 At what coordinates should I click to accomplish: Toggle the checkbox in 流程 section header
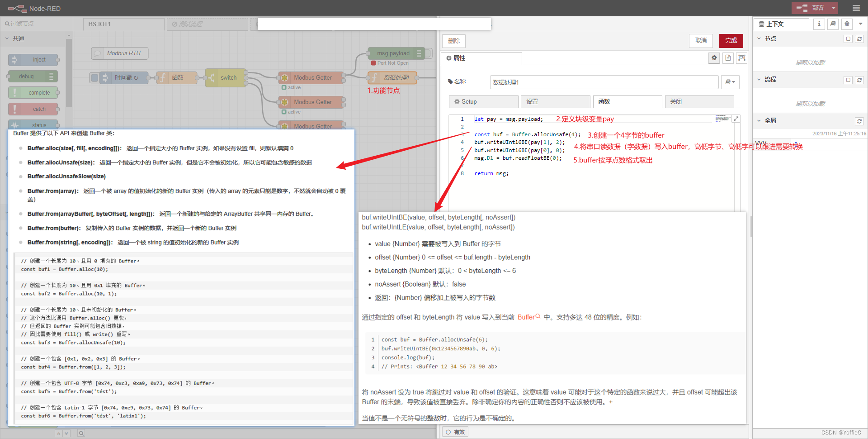pos(848,80)
